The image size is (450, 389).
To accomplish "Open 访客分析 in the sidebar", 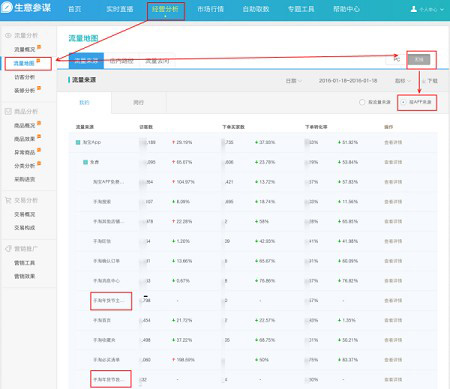I will point(24,77).
